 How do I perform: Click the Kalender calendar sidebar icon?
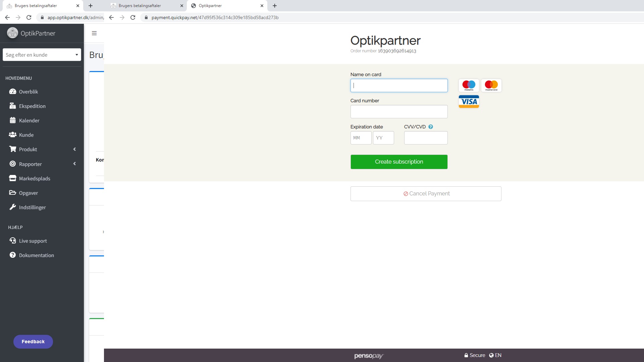tap(13, 120)
